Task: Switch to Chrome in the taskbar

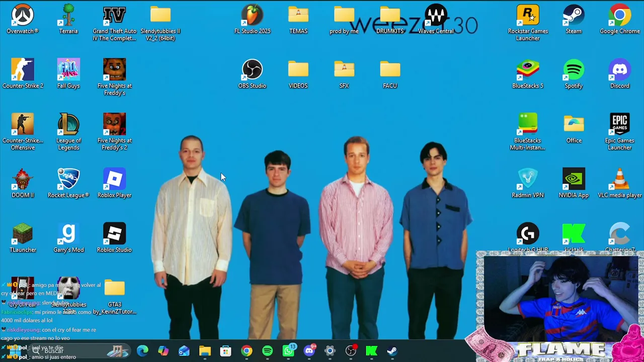Action: click(x=247, y=351)
